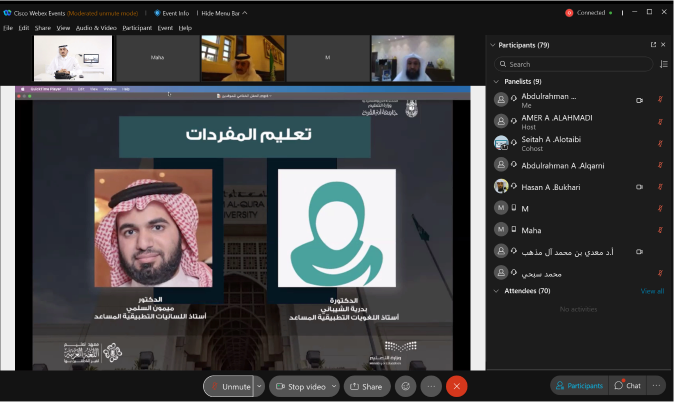The width and height of the screenshot is (674, 402).
Task: Select panelist محمد سبحي
Action: tap(579, 273)
